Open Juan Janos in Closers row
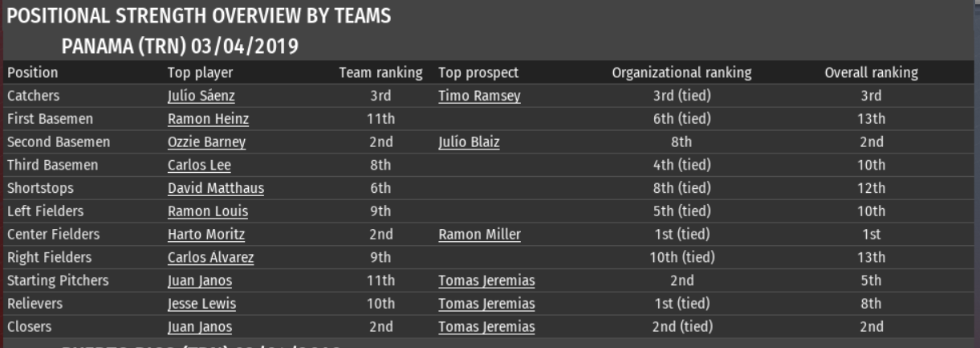The width and height of the screenshot is (980, 348). pyautogui.click(x=199, y=328)
